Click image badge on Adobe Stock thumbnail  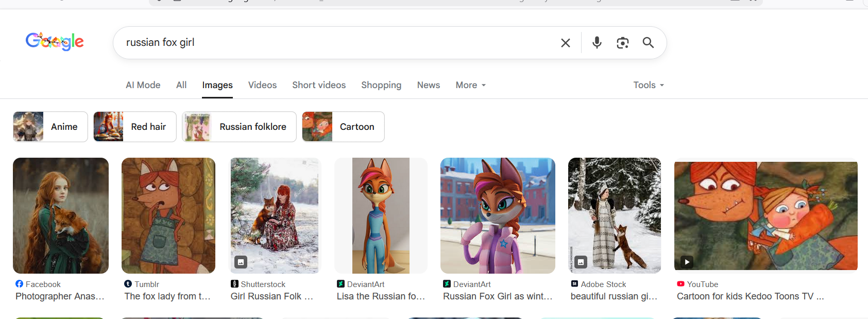click(x=581, y=262)
